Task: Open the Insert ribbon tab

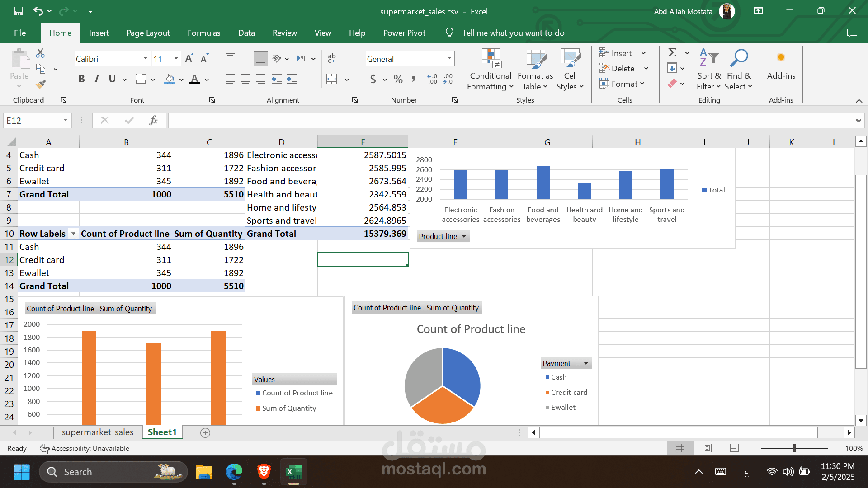Action: [99, 33]
